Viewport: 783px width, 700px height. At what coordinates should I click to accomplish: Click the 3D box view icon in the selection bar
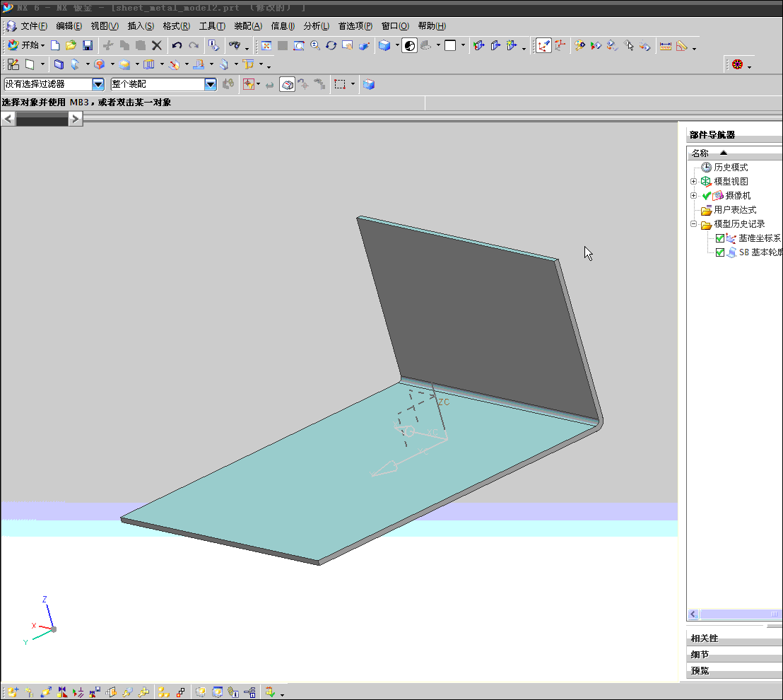click(x=369, y=84)
